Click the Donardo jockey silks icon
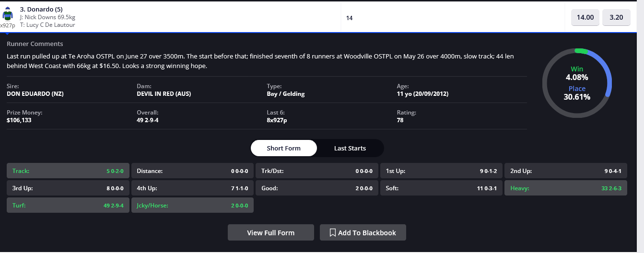Viewport: 644px width, 253px height. pos(8,14)
